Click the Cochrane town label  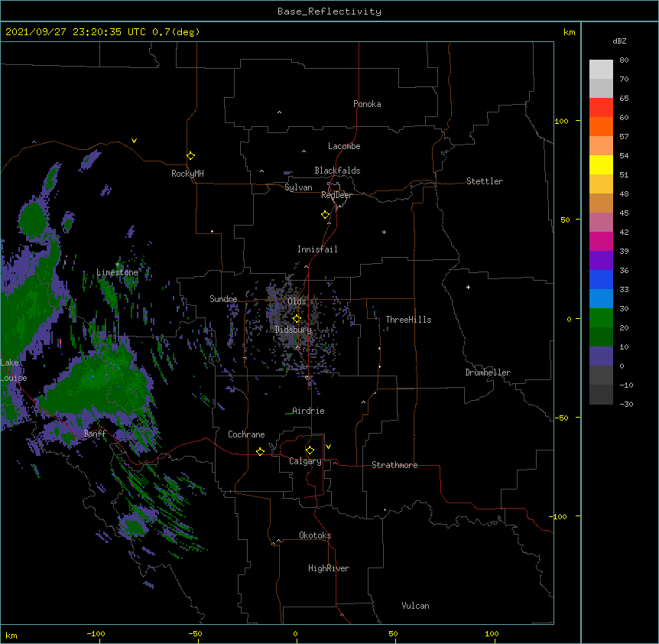(x=246, y=434)
